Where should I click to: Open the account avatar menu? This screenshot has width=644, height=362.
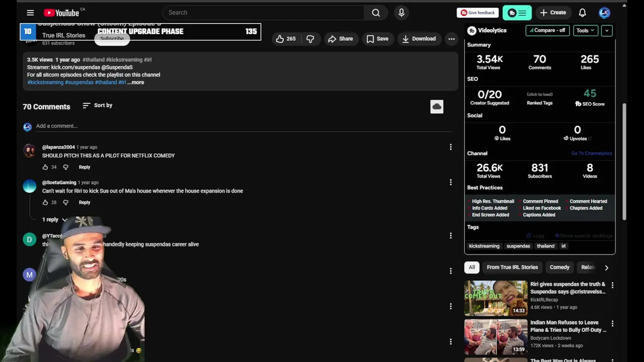click(604, 13)
